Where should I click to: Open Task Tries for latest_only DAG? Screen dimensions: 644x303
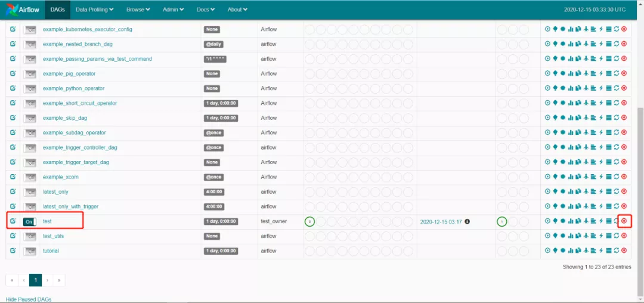pyautogui.click(x=578, y=191)
